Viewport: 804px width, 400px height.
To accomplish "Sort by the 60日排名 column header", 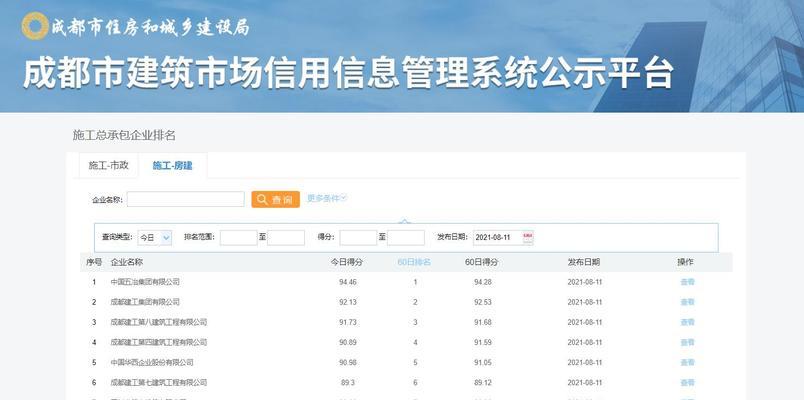I will [x=414, y=262].
